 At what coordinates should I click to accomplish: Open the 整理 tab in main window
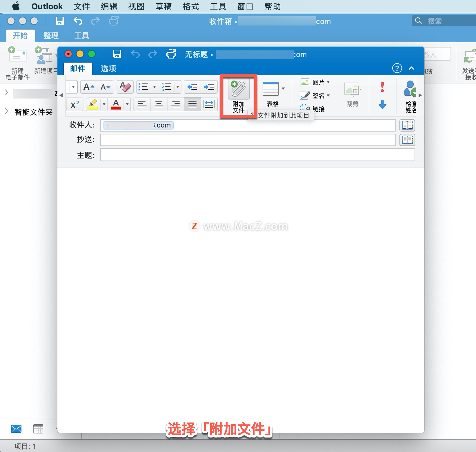click(51, 36)
